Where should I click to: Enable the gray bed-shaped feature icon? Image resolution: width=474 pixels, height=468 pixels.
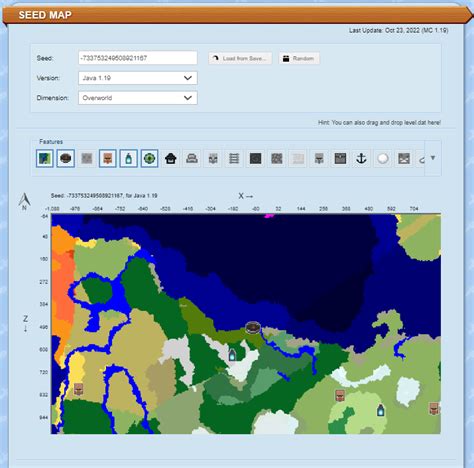click(x=192, y=158)
